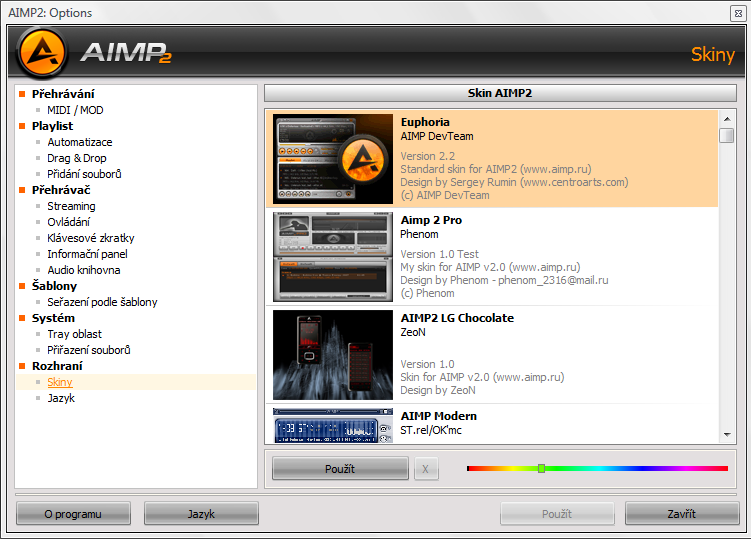Image resolution: width=751 pixels, height=539 pixels.
Task: Open the Šablony section
Action: [54, 286]
